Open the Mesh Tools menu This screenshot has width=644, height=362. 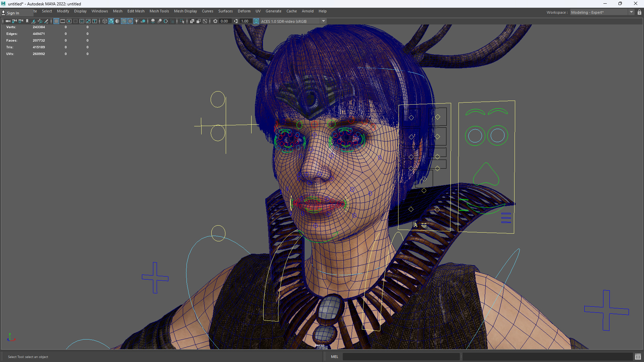[159, 11]
